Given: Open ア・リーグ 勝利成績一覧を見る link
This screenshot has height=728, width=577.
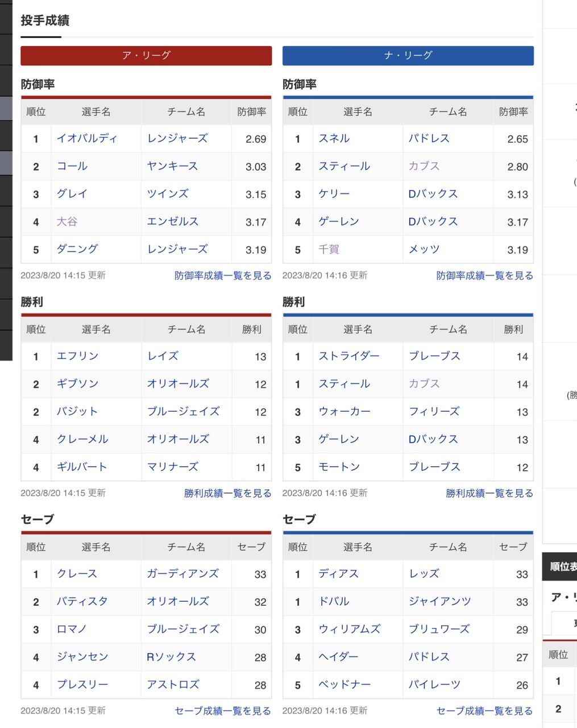Looking at the screenshot, I should click(x=227, y=493).
